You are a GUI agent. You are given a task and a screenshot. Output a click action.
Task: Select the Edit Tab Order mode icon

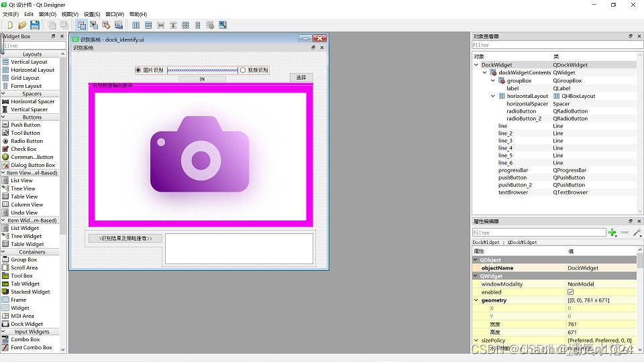119,25
